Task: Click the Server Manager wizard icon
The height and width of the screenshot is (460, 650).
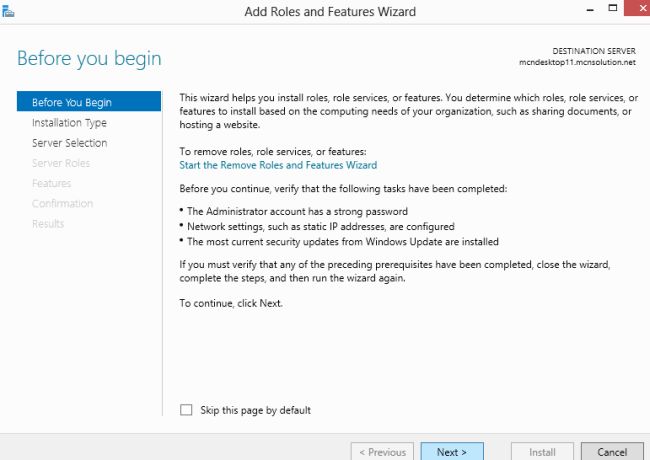Action: click(x=9, y=11)
